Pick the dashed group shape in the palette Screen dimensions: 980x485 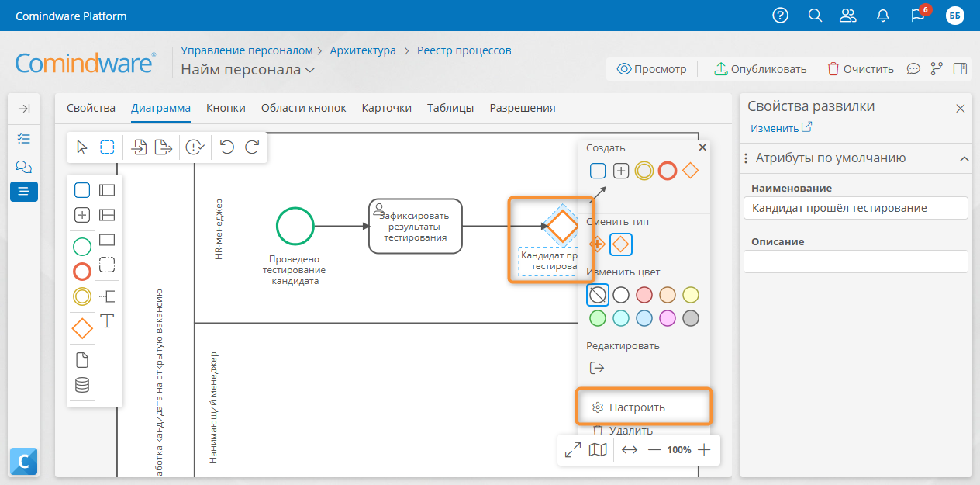[x=107, y=265]
